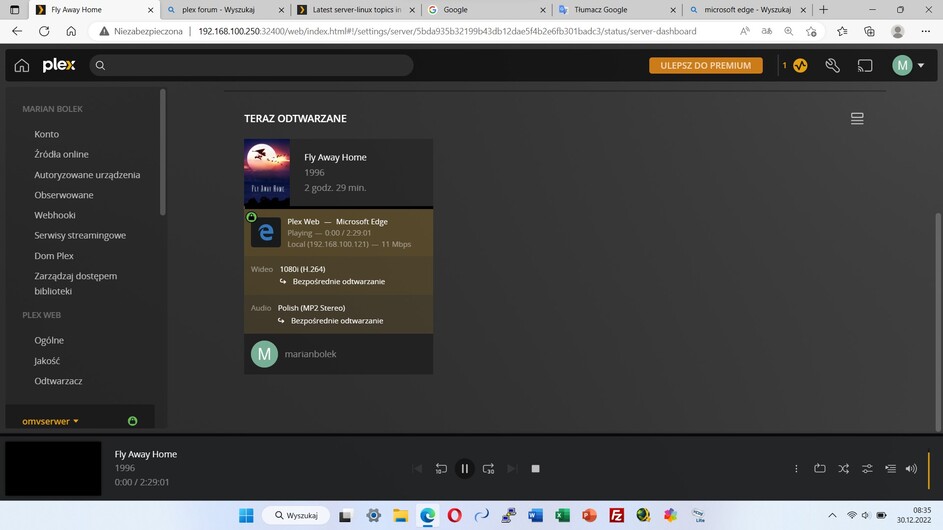Click Fly Away Home in player bar
This screenshot has width=943, height=530.
pyautogui.click(x=146, y=454)
